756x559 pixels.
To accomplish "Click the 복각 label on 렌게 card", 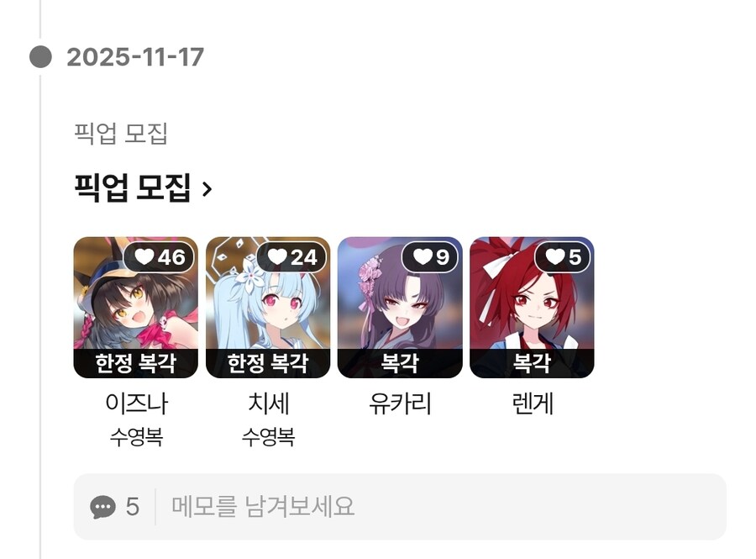I will (x=532, y=363).
